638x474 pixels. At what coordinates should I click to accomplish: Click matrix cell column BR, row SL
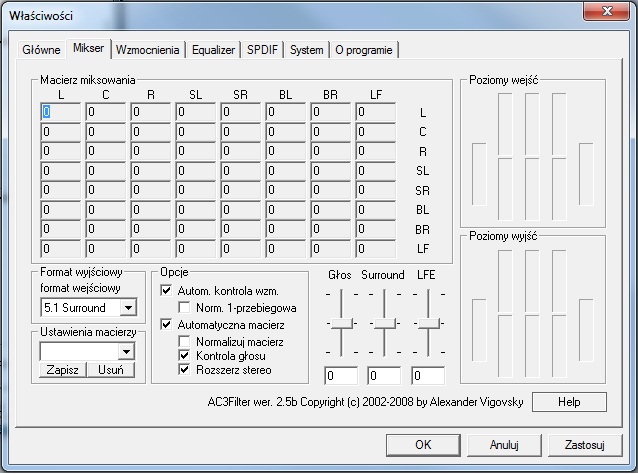330,170
